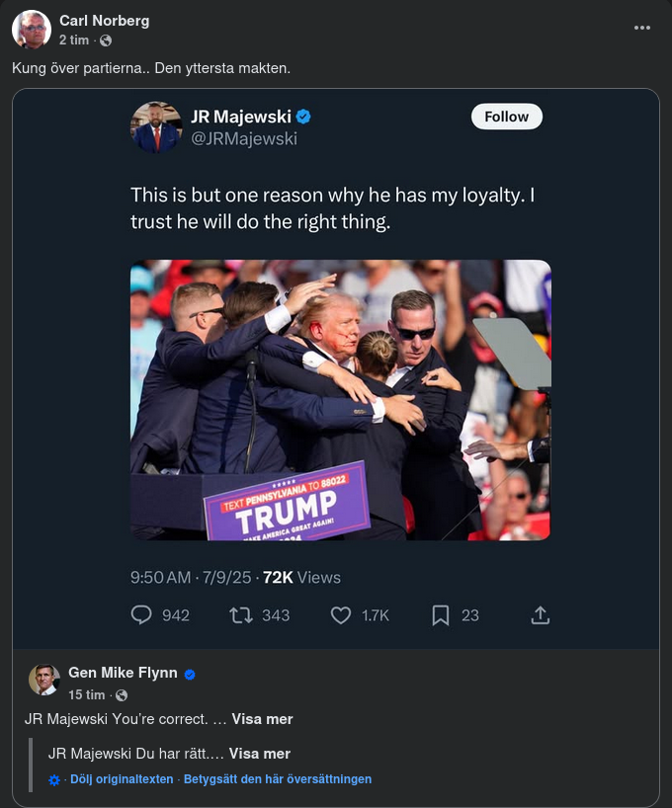Image resolution: width=672 pixels, height=808 pixels.
Task: Click the heart like icon
Action: (x=341, y=615)
